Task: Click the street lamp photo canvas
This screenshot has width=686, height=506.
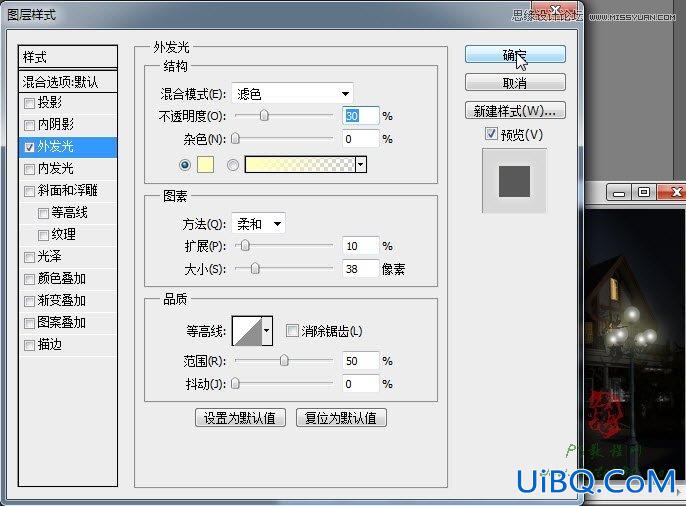Action: tap(635, 345)
